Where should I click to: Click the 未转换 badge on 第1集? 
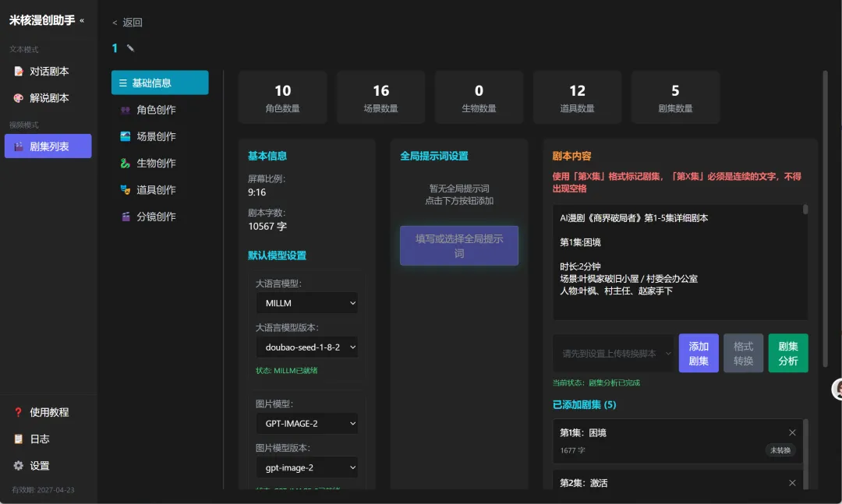pyautogui.click(x=780, y=450)
